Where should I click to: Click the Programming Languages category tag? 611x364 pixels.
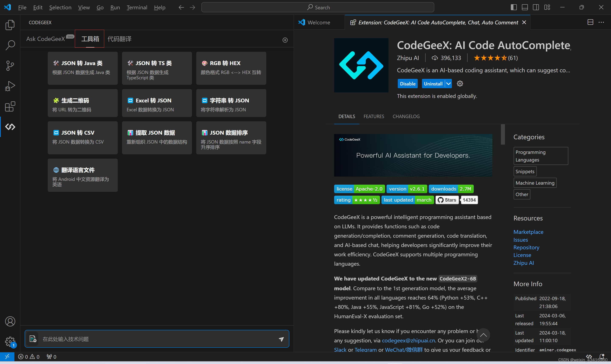tap(541, 156)
